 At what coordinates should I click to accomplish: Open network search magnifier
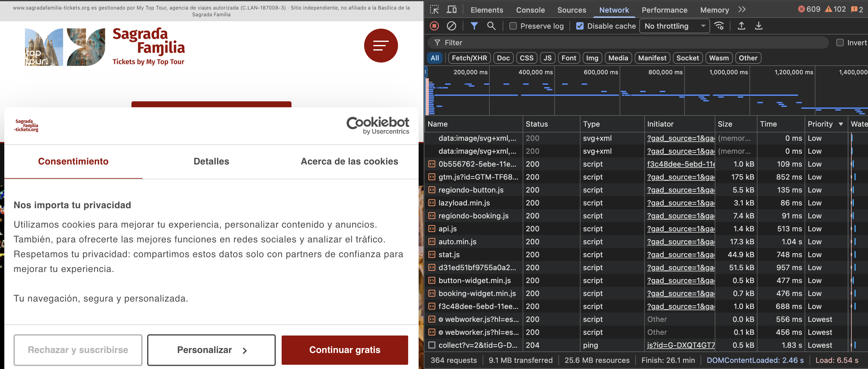point(491,26)
